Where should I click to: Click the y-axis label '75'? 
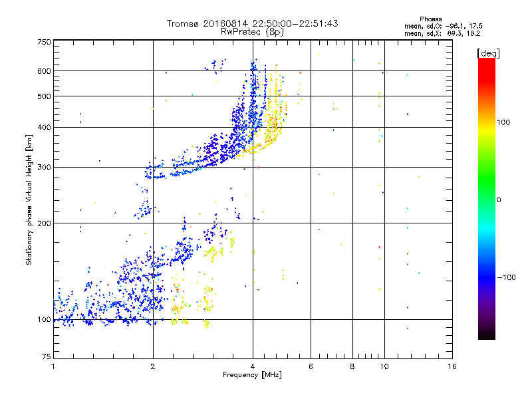(47, 356)
